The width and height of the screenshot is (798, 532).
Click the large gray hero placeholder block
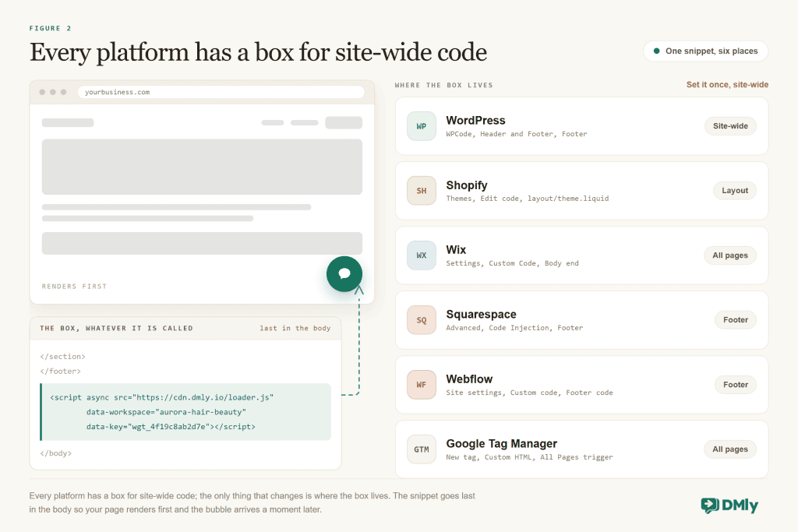coord(202,167)
